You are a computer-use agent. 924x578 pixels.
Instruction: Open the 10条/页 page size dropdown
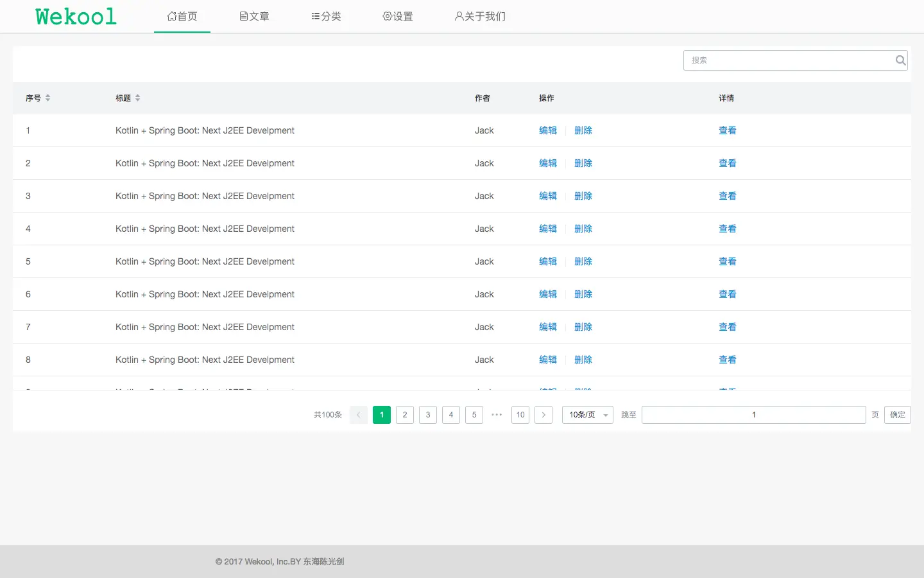588,415
